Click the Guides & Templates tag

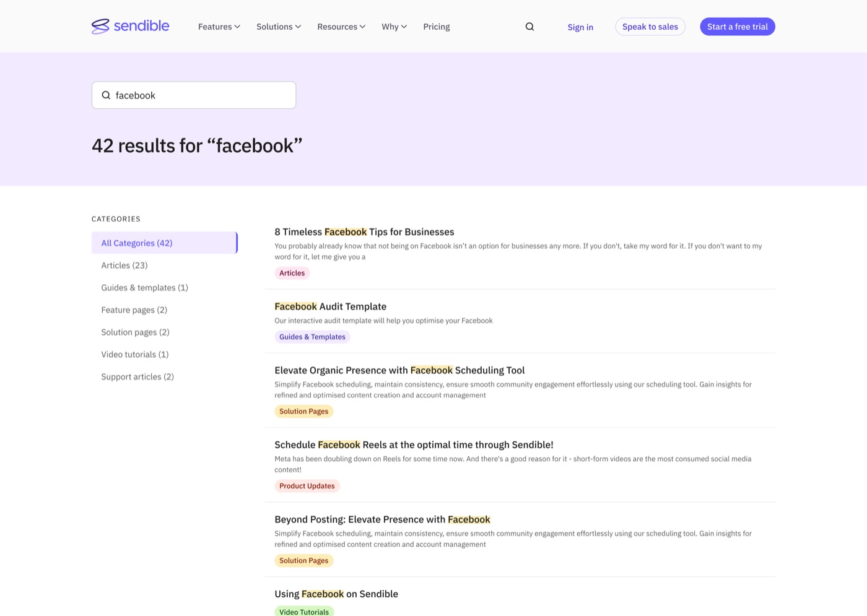312,337
